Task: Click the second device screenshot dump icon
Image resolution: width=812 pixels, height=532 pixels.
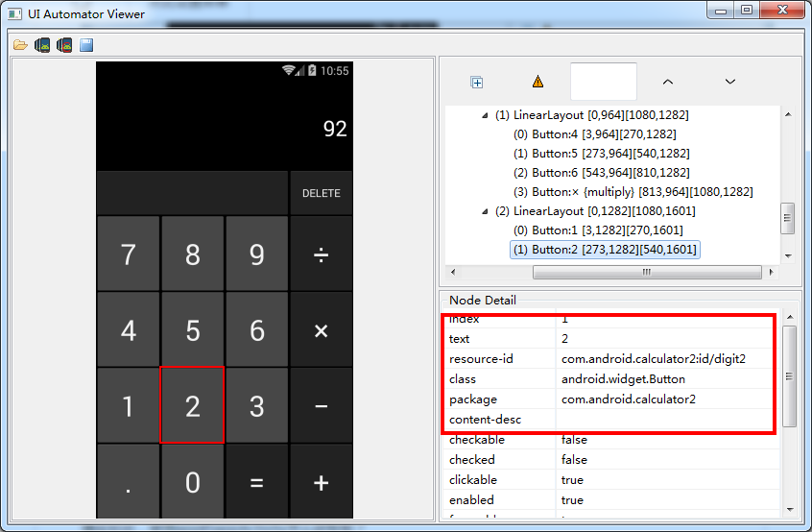Action: (64, 45)
